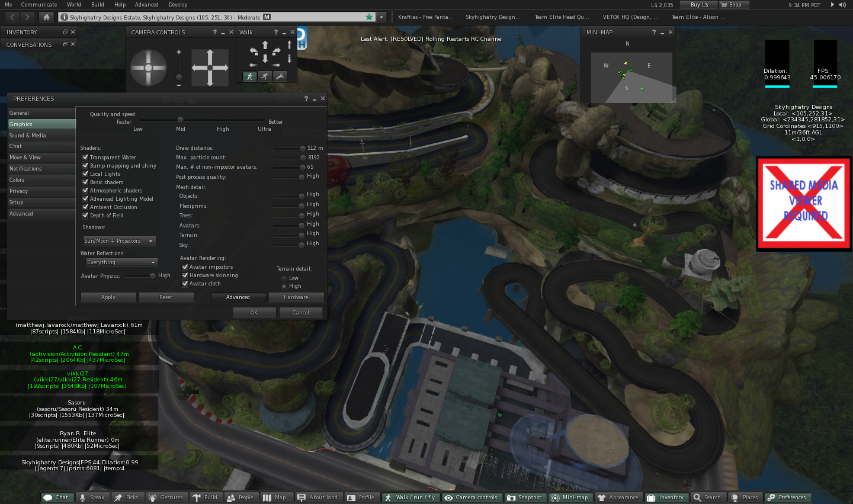Enable the fly mode icon in Walk panel
The height and width of the screenshot is (504, 853).
[x=280, y=76]
